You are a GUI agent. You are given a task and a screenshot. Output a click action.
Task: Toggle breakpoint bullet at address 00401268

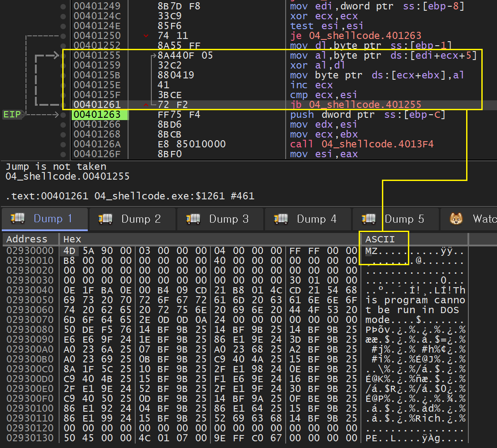pos(63,134)
